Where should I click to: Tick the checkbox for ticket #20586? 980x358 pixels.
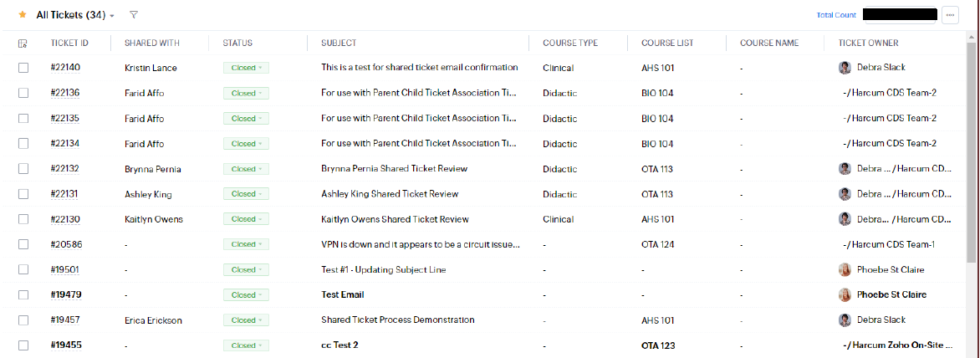(x=23, y=245)
